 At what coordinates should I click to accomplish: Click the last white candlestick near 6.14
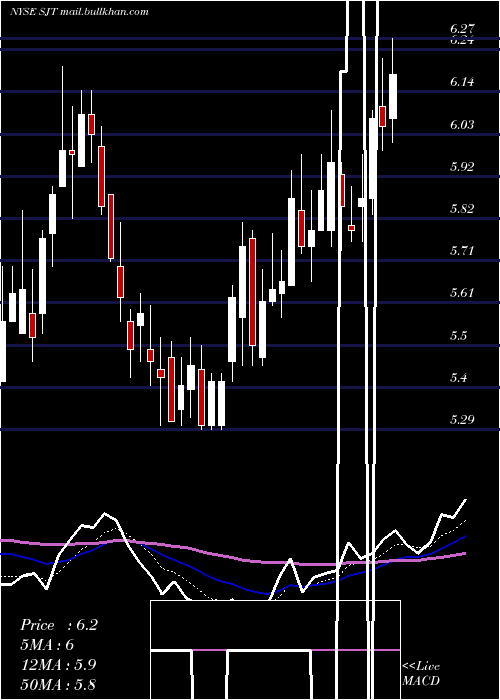(393, 96)
